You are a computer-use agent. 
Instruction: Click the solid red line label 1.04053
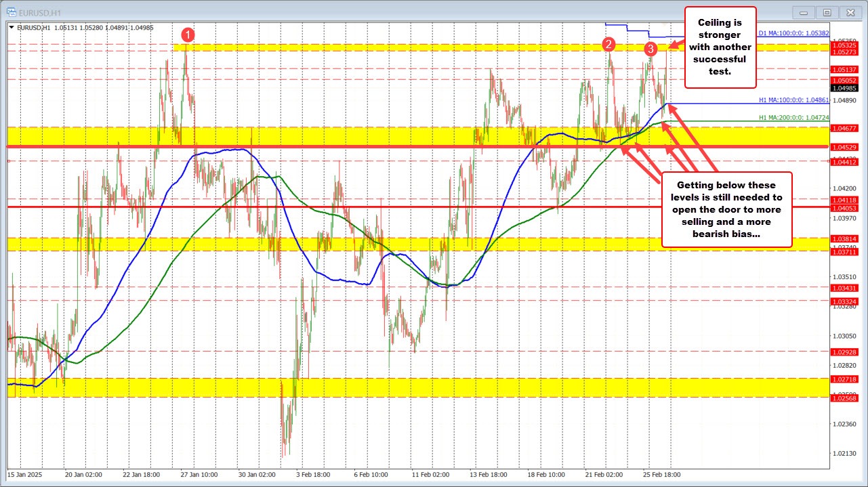pyautogui.click(x=846, y=209)
